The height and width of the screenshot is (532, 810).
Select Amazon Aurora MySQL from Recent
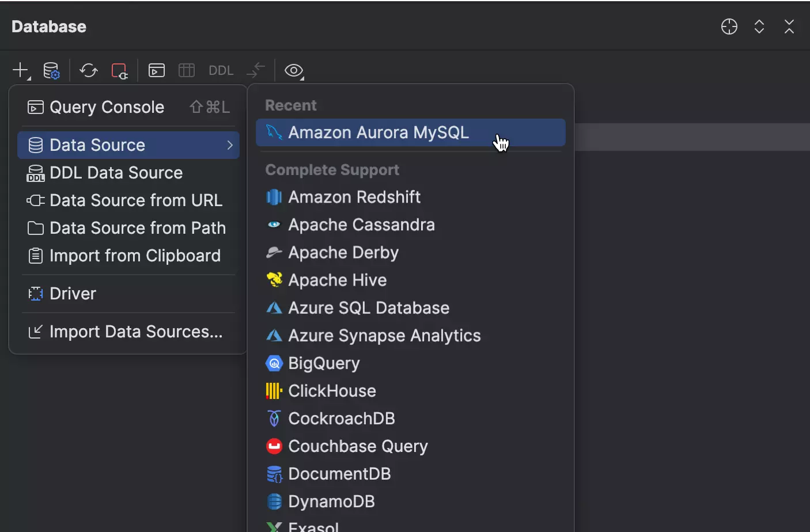(x=378, y=132)
